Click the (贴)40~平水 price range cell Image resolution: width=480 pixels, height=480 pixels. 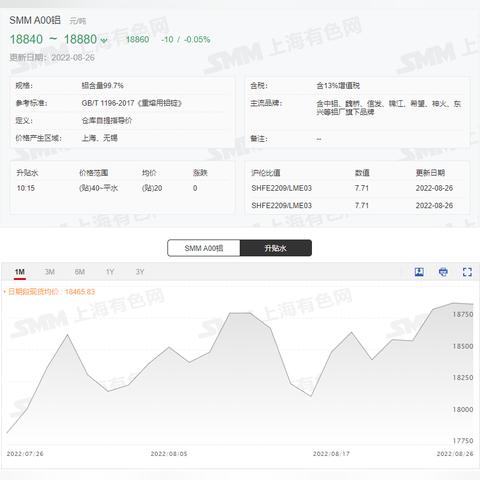(x=98, y=188)
